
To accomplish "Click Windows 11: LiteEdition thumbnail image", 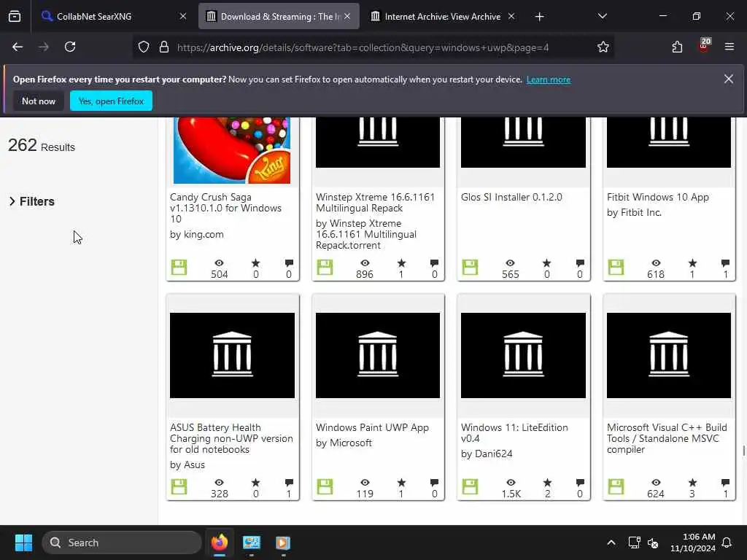I will [x=523, y=355].
